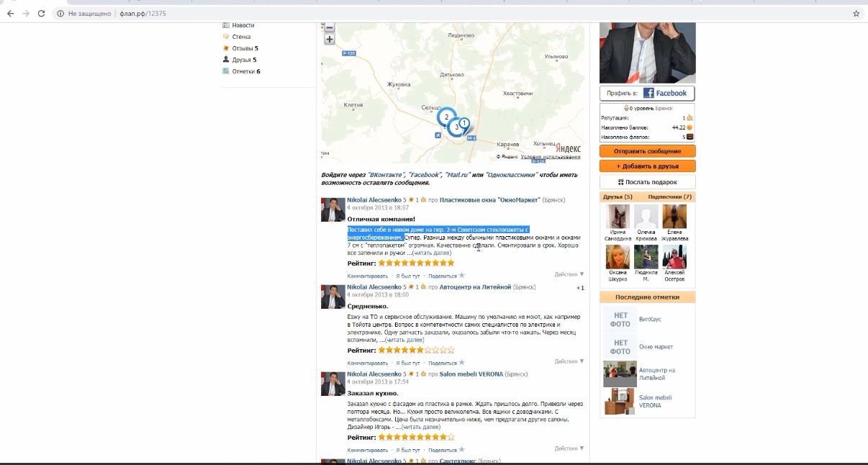Open Окно маркет in recent check-ins

[x=656, y=347]
